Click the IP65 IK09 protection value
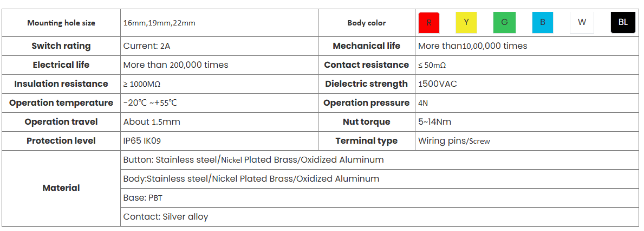The width and height of the screenshot is (644, 231). tap(142, 141)
